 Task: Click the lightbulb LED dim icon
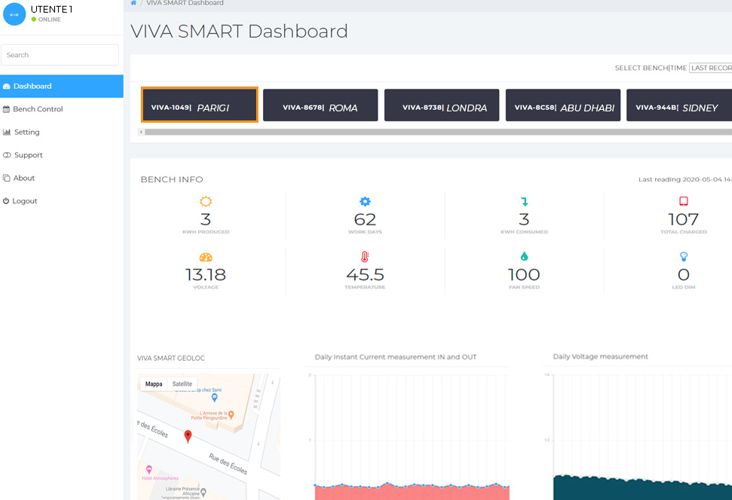pos(684,256)
